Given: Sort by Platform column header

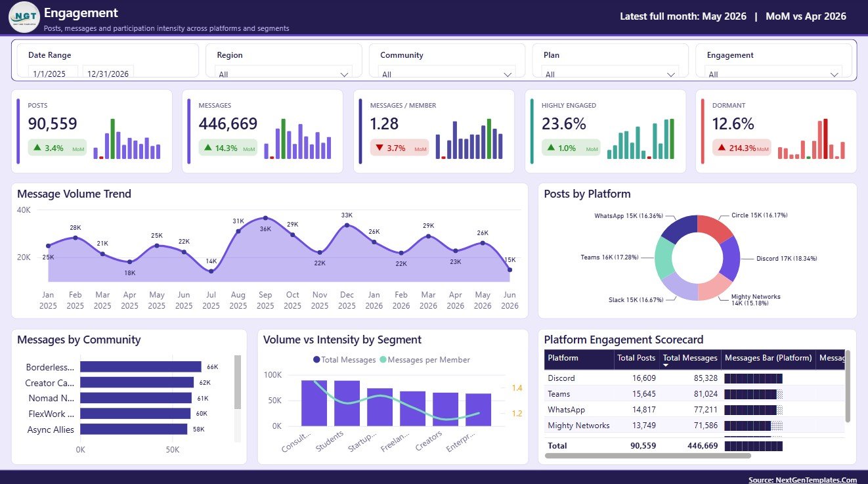Looking at the screenshot, I should [x=579, y=359].
